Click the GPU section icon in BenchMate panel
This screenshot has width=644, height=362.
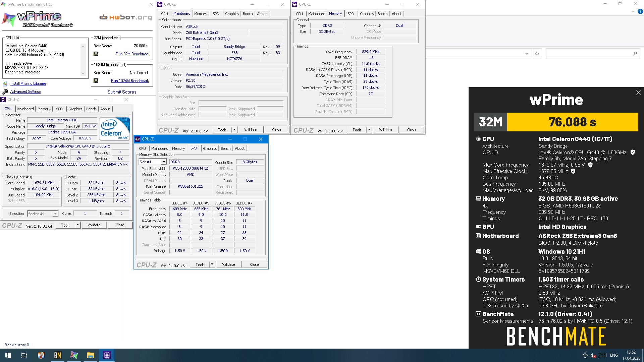(x=478, y=227)
